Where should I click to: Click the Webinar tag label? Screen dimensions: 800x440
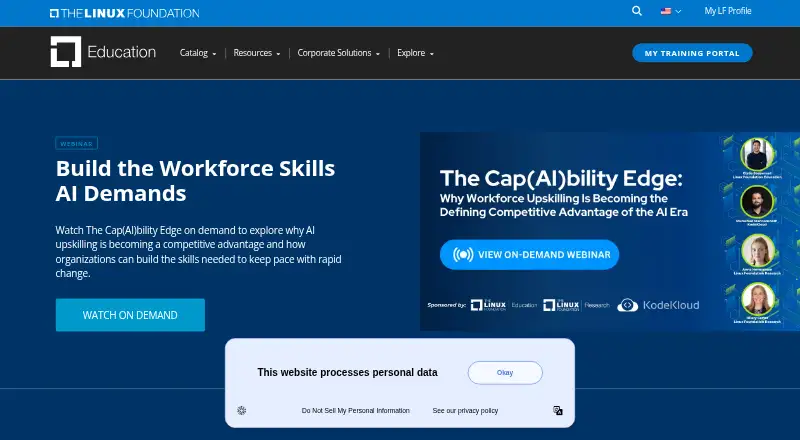pyautogui.click(x=77, y=143)
